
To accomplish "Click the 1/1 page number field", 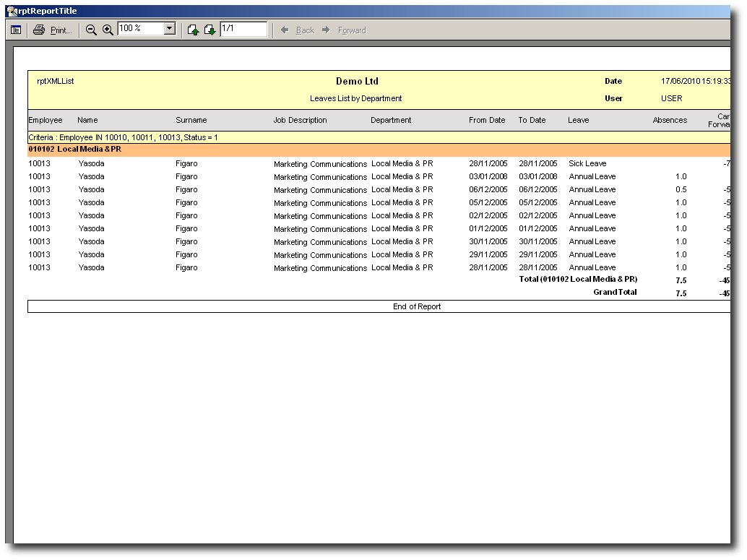I will (x=243, y=29).
